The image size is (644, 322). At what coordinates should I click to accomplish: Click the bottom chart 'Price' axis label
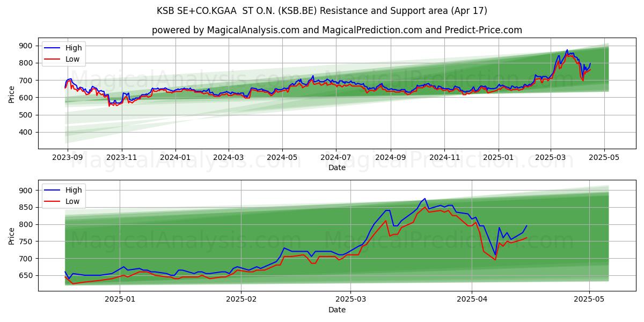[x=12, y=236]
